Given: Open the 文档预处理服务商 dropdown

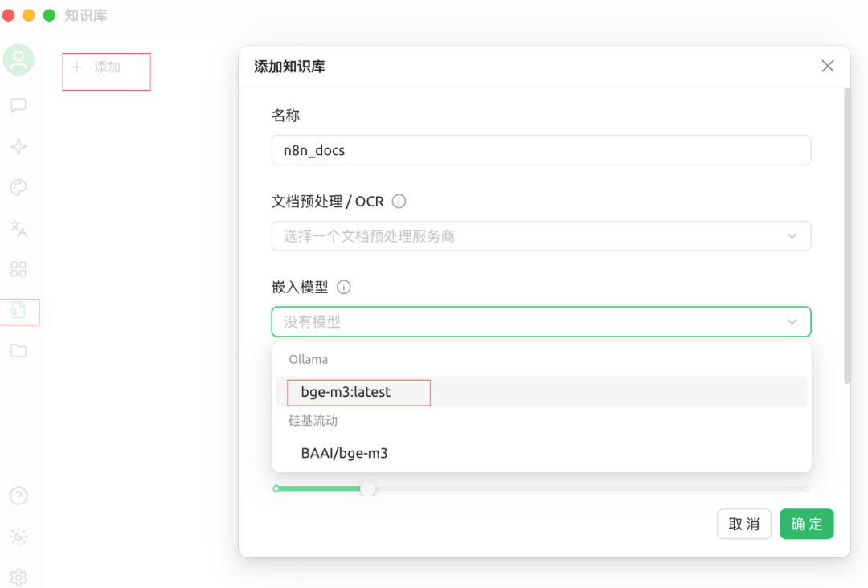Looking at the screenshot, I should click(541, 236).
